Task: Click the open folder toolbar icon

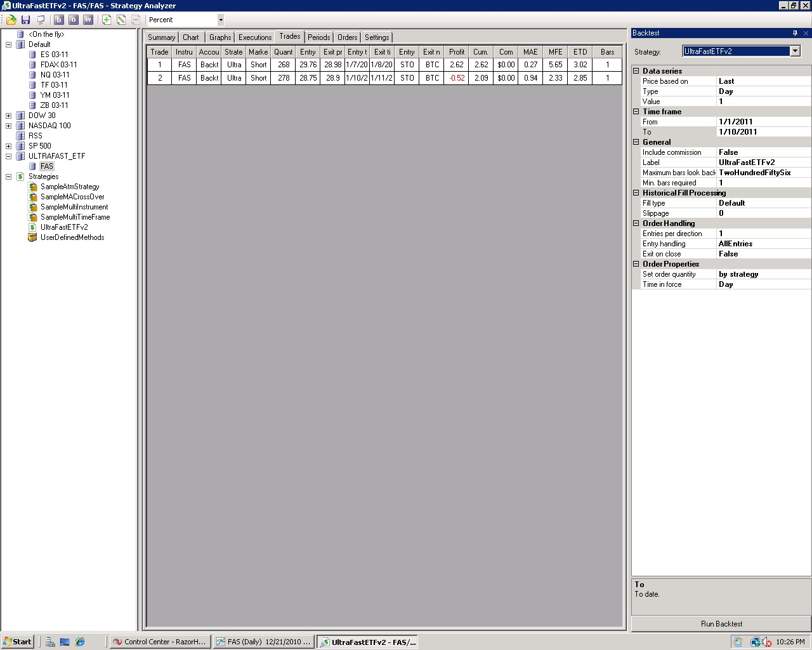Action: pos(11,20)
